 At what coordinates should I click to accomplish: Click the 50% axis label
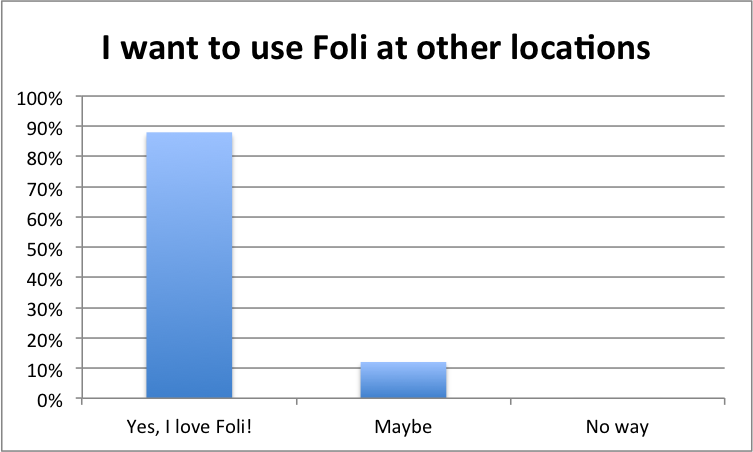pyautogui.click(x=45, y=250)
